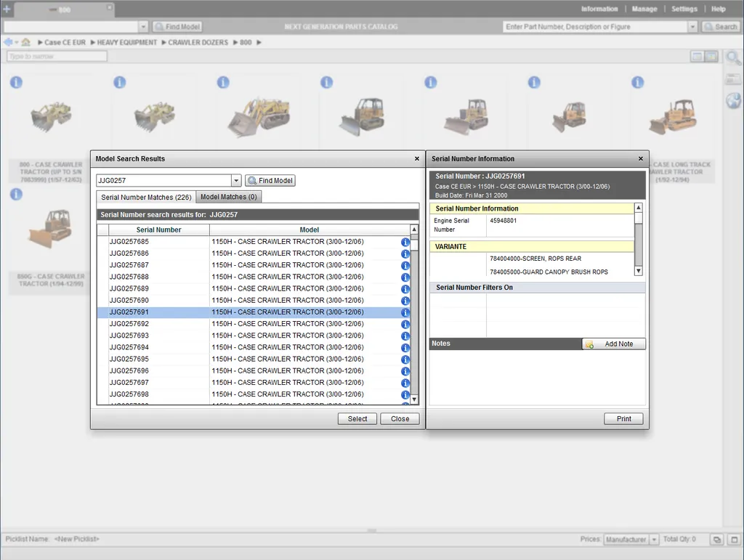Image resolution: width=744 pixels, height=560 pixels.
Task: Open info for serial JJG0257685
Action: click(405, 242)
